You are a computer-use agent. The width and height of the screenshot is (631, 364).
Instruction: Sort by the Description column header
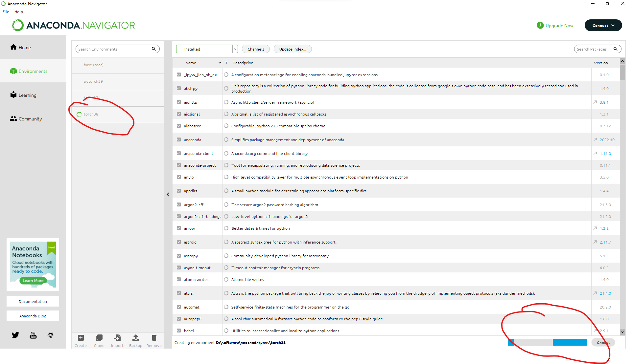pos(243,63)
